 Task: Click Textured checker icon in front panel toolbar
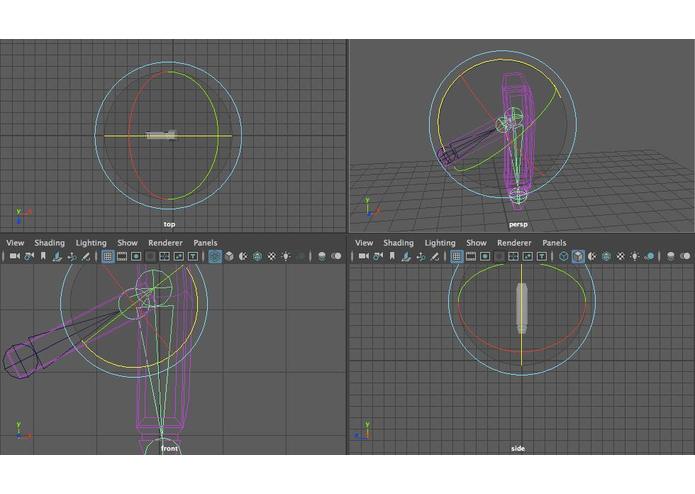[272, 256]
